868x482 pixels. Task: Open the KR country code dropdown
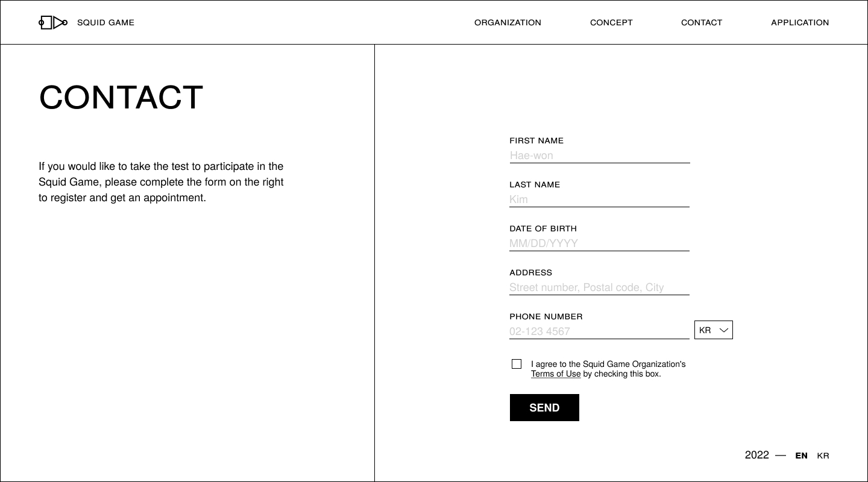[x=714, y=330]
